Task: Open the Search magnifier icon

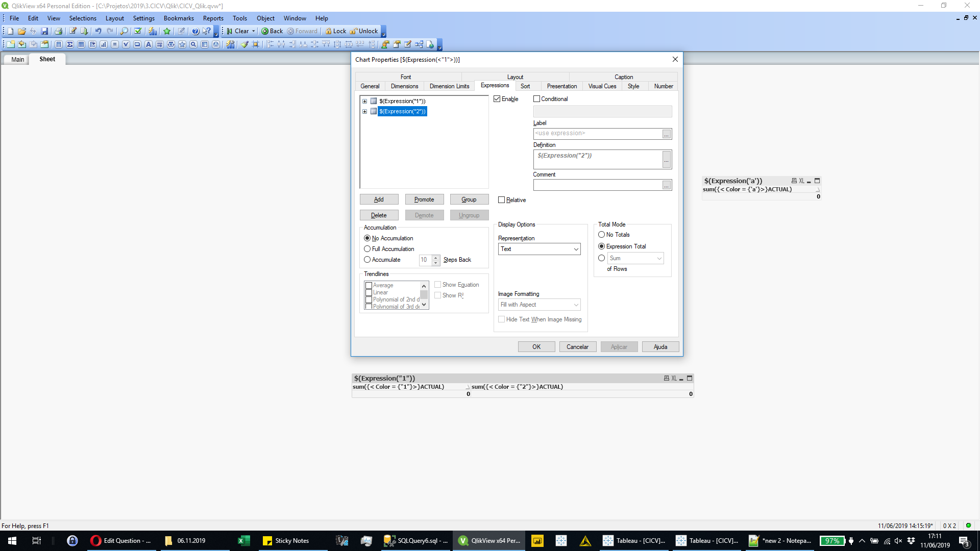Action: (124, 31)
